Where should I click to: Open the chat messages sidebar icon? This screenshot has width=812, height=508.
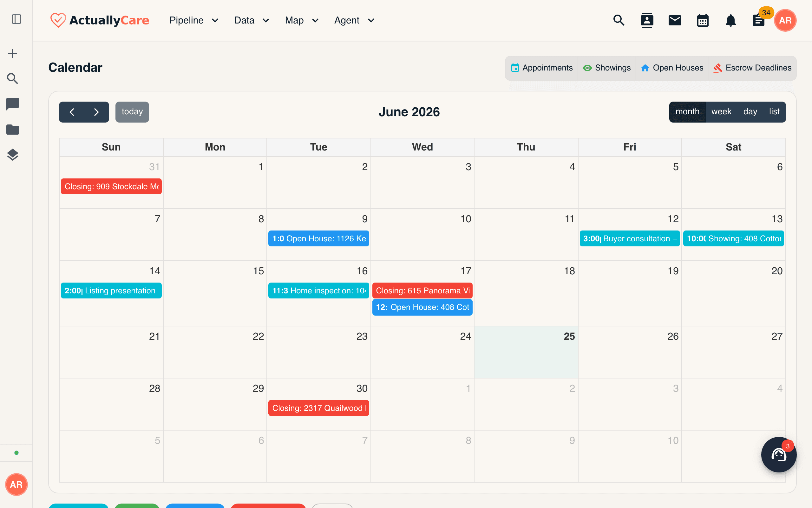coord(13,104)
